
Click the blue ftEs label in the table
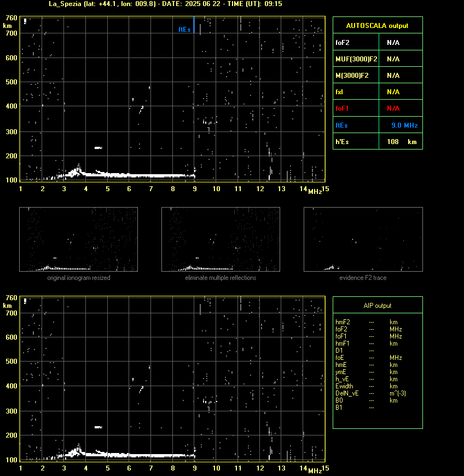click(x=341, y=125)
